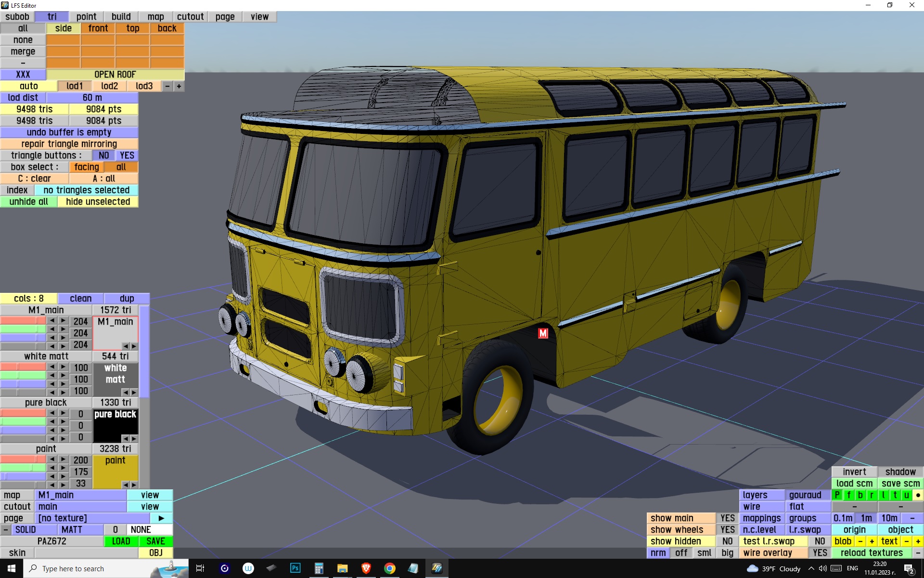Increase M1_main red value arrow
The width and height of the screenshot is (924, 578).
pyautogui.click(x=63, y=321)
